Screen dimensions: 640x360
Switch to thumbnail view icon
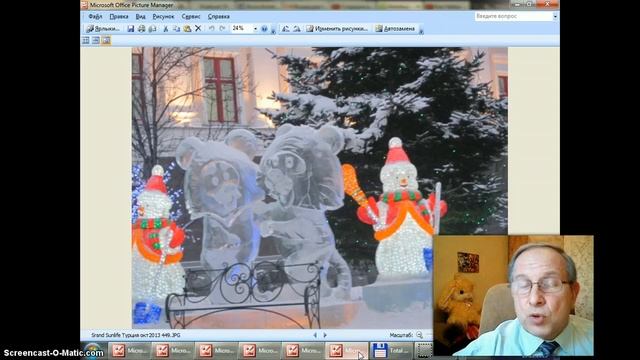(86, 40)
